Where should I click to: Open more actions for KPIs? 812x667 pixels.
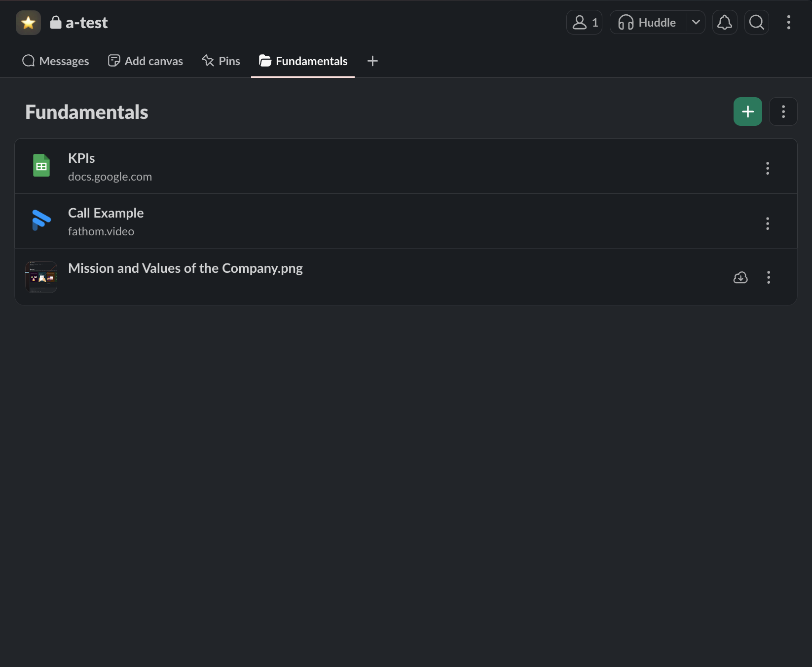[767, 168]
